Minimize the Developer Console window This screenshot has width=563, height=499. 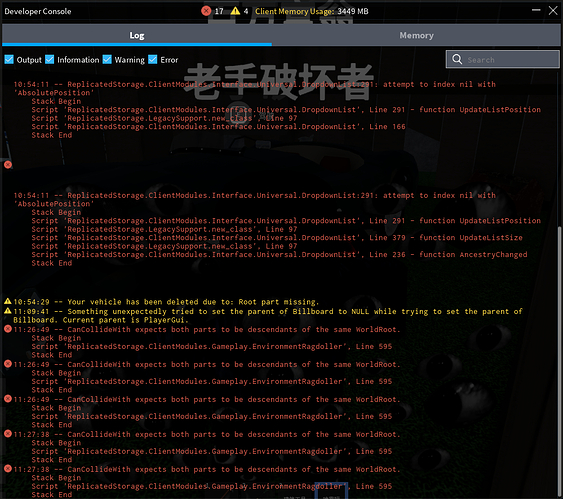coord(536,10)
